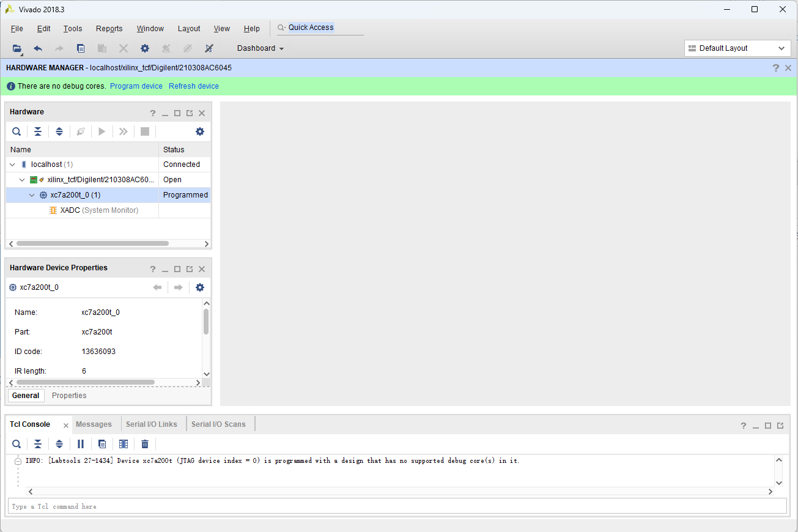Switch to the Serial I/O Scans tab

[218, 424]
